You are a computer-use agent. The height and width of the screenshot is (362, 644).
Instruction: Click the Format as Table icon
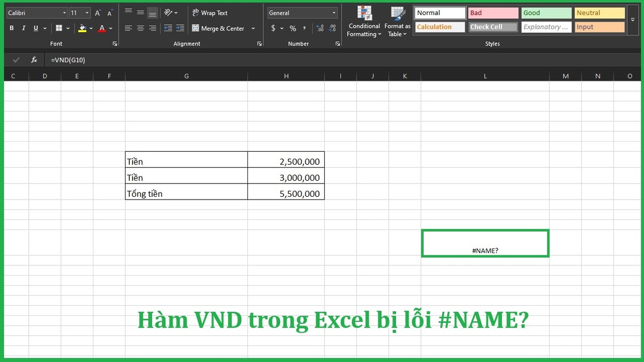tap(397, 21)
